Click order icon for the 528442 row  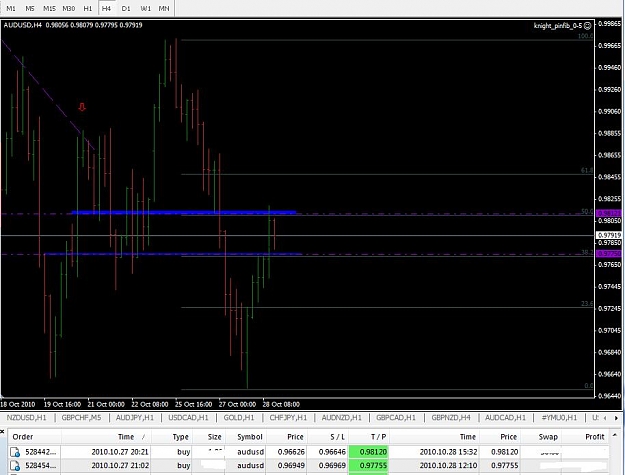[15, 452]
